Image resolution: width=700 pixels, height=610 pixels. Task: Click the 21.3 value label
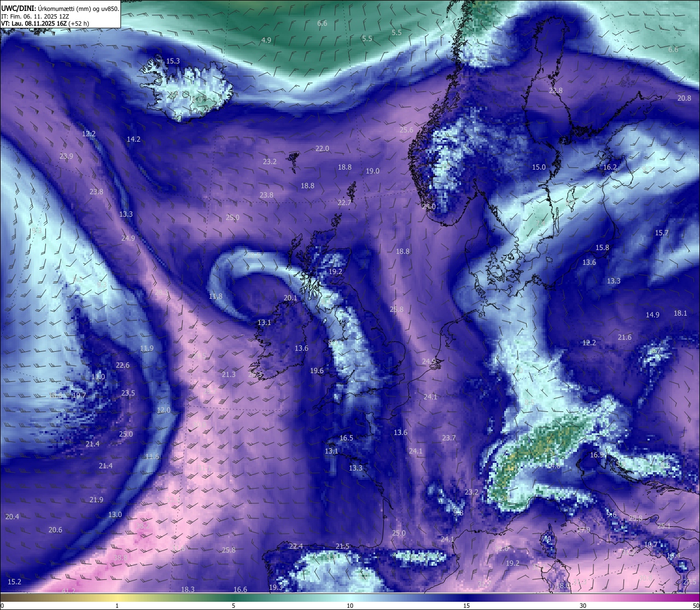(x=229, y=375)
